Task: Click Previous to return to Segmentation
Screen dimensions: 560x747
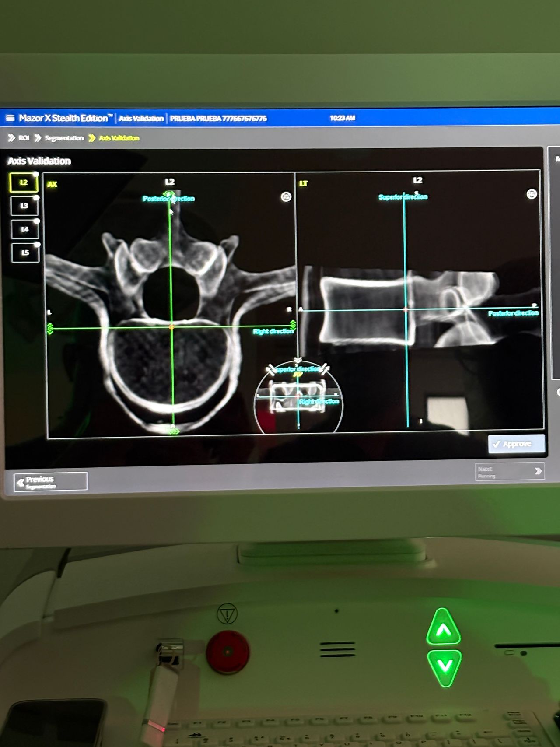Action: pyautogui.click(x=50, y=482)
